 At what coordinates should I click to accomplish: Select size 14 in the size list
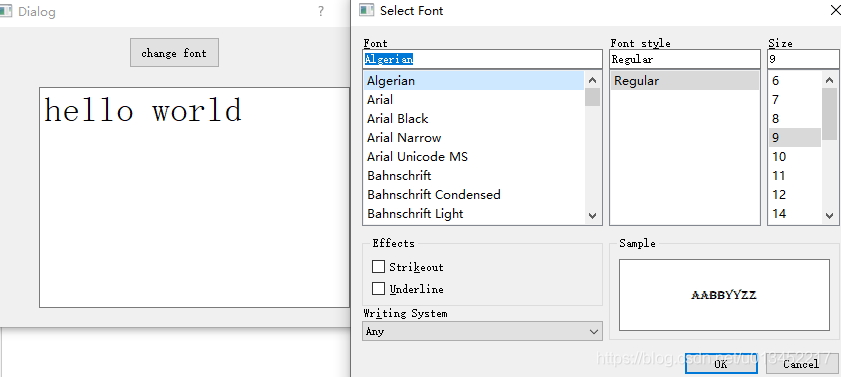click(x=795, y=213)
